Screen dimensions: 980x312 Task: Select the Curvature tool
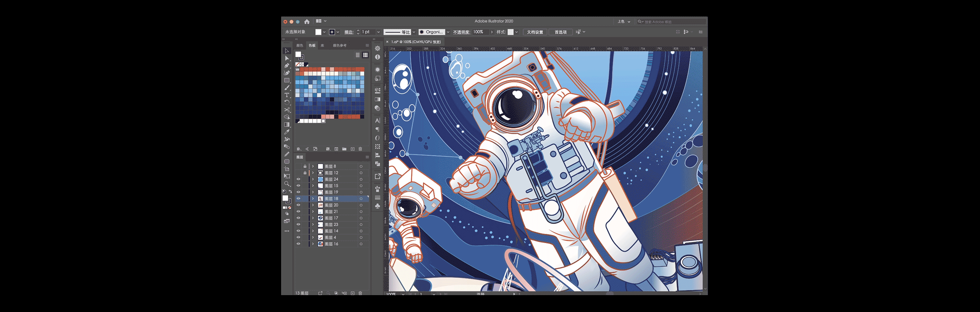[287, 73]
